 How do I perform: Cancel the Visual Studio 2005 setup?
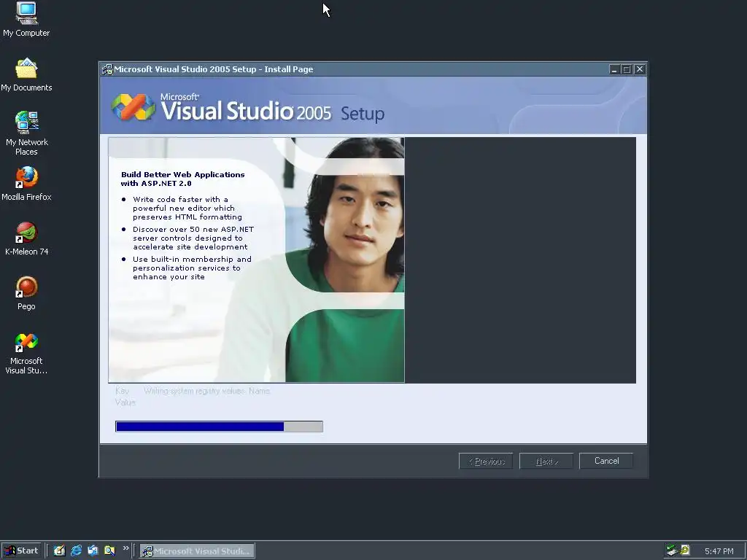tap(606, 461)
